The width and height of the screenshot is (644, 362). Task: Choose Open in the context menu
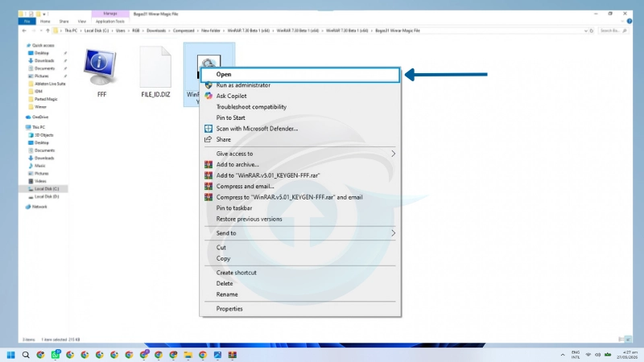click(300, 74)
